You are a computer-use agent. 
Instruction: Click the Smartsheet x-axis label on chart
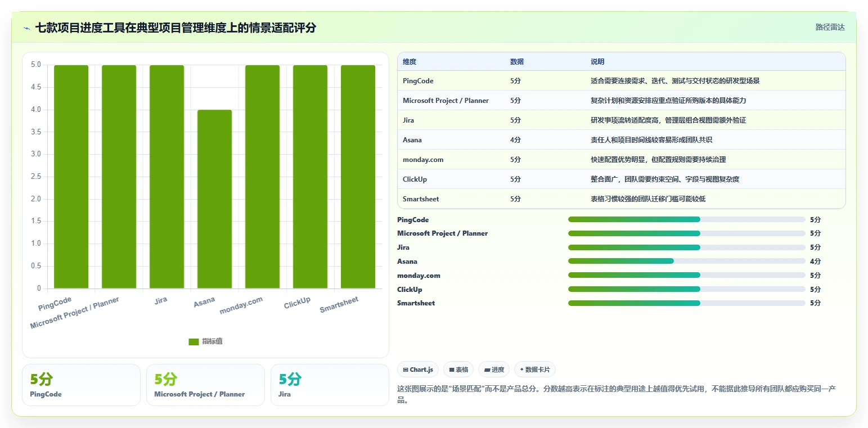[x=339, y=305]
